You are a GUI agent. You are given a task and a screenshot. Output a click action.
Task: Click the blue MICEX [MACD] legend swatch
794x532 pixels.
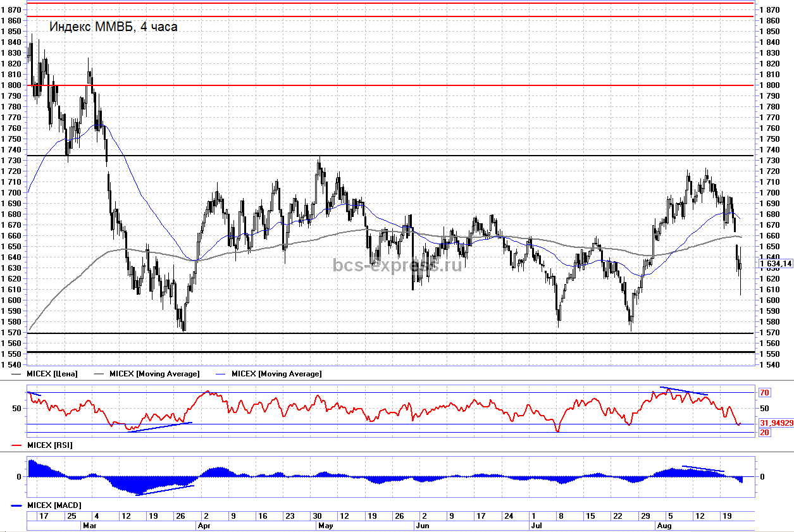click(x=17, y=505)
